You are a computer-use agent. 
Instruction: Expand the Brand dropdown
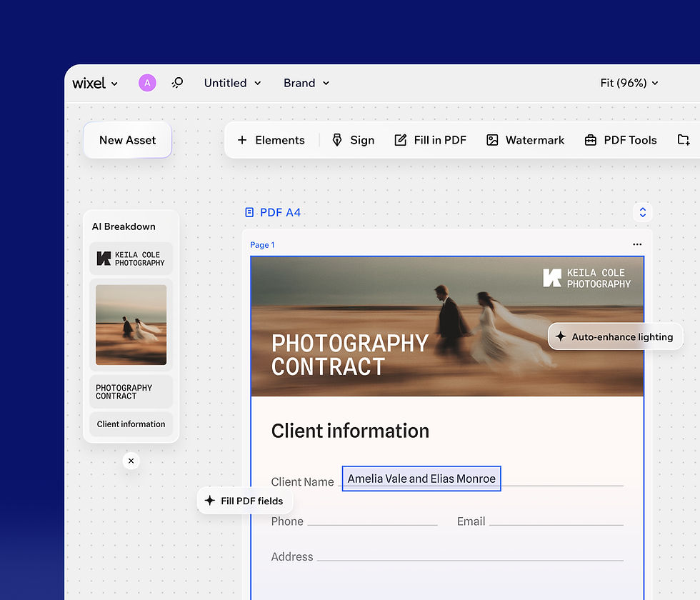tap(306, 82)
